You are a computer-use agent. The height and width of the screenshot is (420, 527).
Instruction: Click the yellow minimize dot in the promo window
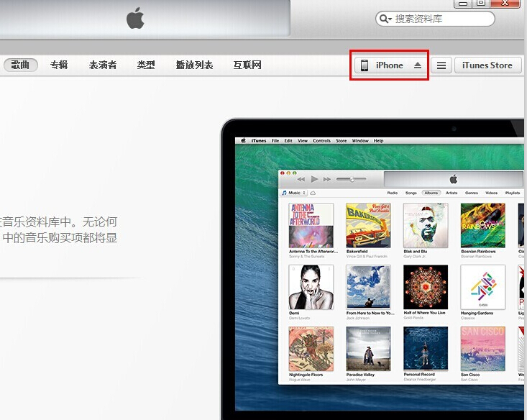pyautogui.click(x=288, y=173)
